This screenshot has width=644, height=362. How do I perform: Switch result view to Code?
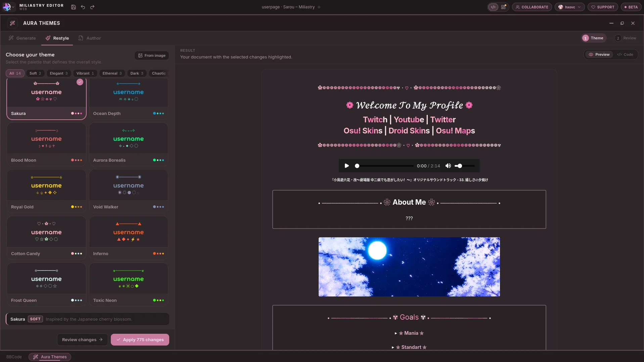625,54
